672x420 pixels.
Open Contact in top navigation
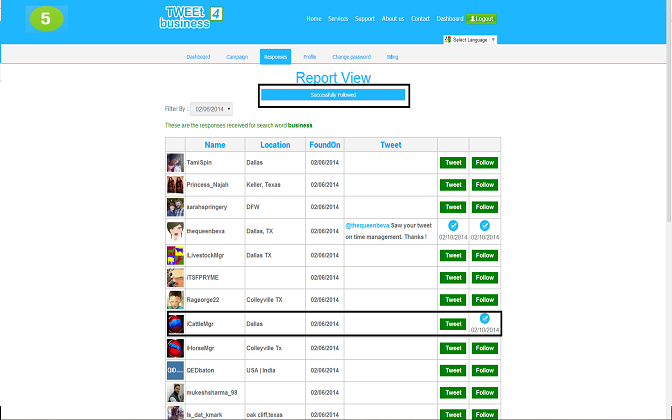click(420, 19)
